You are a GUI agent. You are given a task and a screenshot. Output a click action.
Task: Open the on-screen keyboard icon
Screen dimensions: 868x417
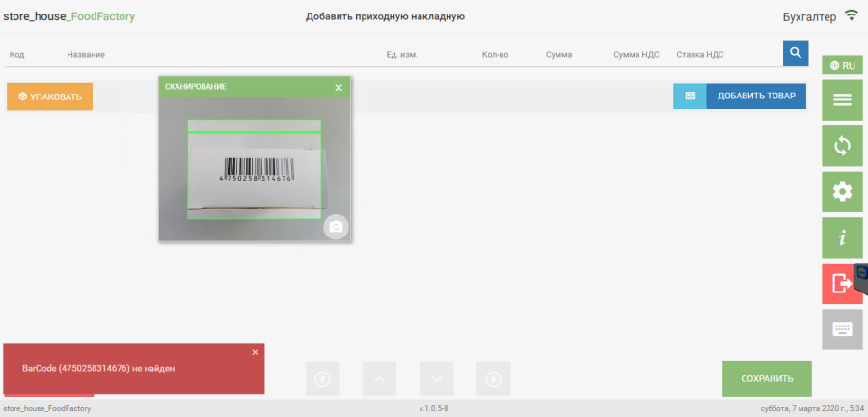842,329
